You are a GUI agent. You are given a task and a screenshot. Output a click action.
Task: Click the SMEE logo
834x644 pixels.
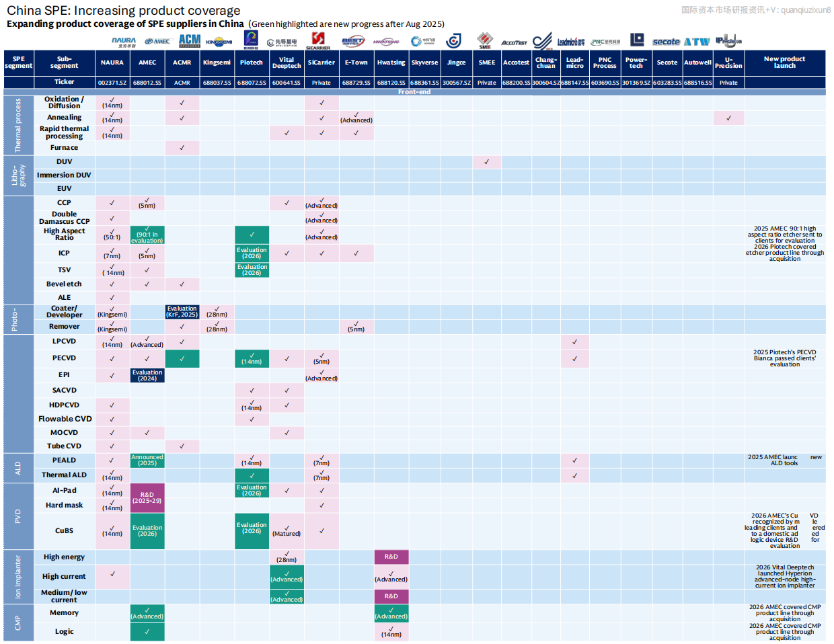(x=485, y=40)
